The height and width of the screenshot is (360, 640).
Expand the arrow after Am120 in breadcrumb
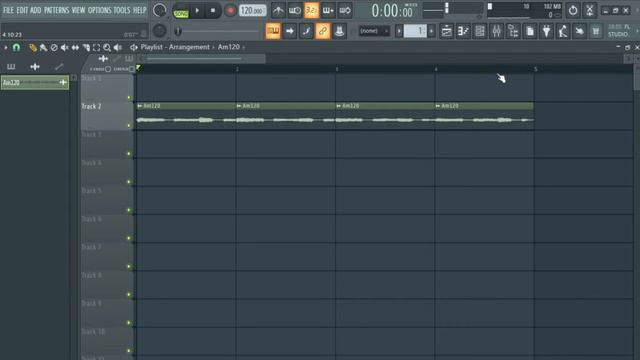[x=244, y=47]
